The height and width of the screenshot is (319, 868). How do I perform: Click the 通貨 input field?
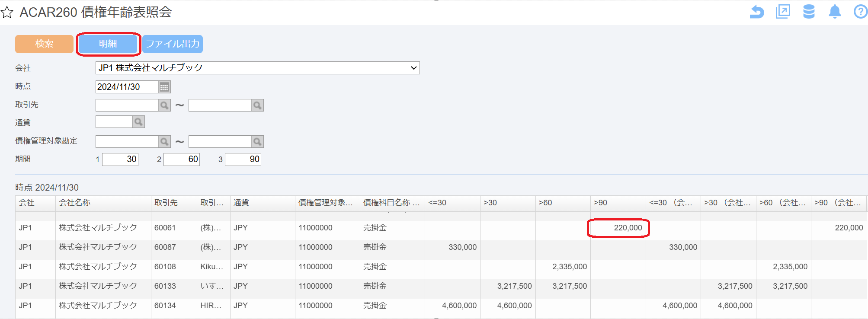[x=114, y=122]
